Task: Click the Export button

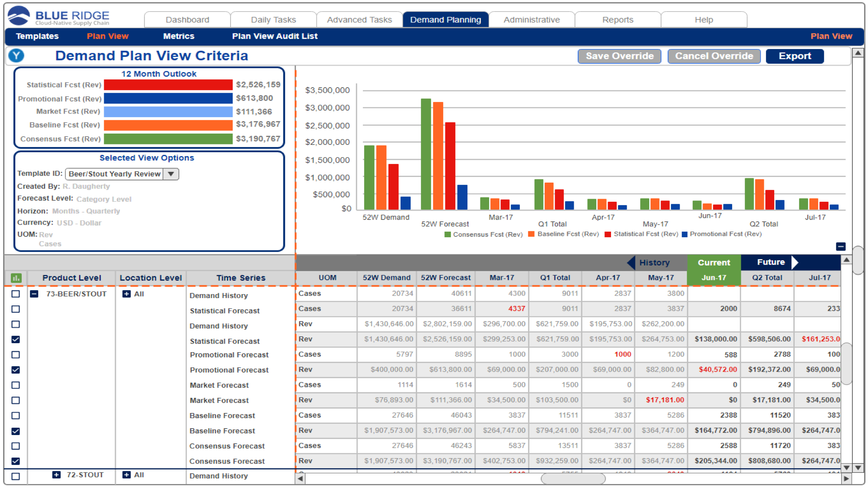Action: coord(795,56)
